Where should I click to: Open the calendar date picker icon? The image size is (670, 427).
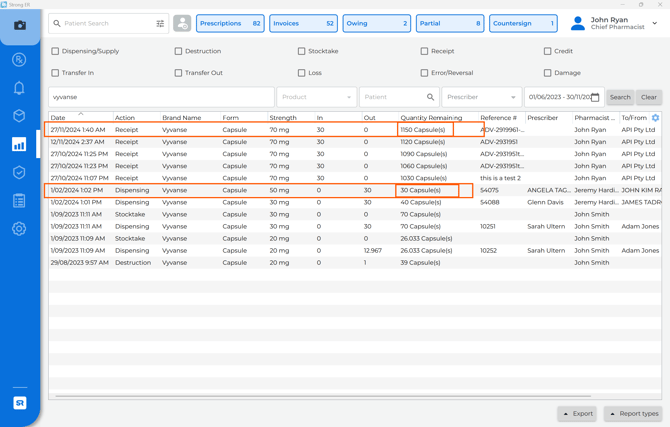[595, 98]
